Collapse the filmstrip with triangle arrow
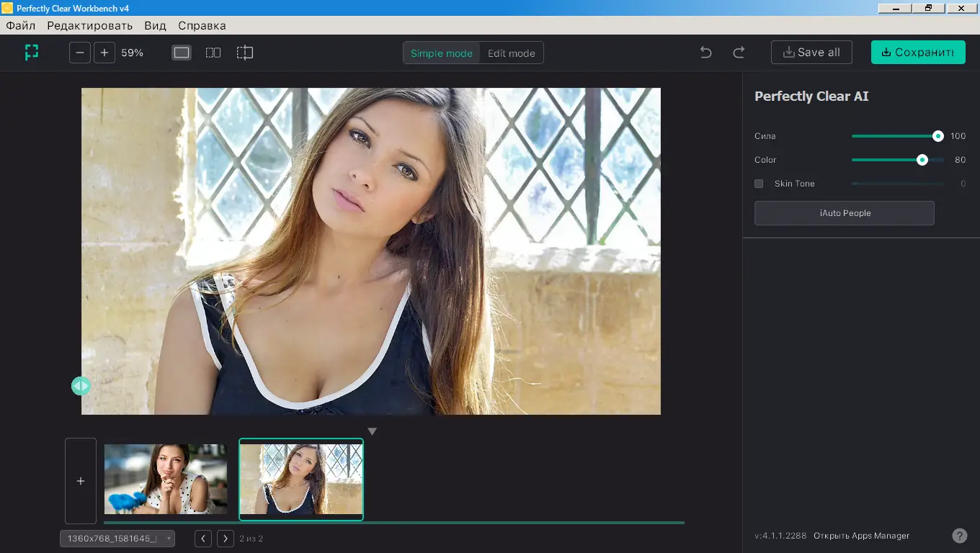Screen dimensions: 980x553 (372, 431)
